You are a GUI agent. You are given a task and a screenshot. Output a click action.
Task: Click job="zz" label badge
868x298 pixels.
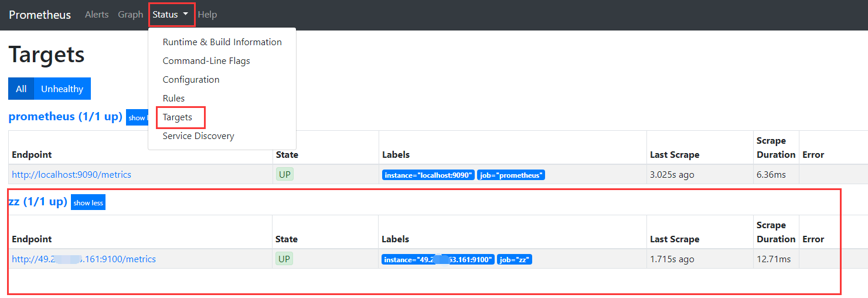tap(515, 259)
